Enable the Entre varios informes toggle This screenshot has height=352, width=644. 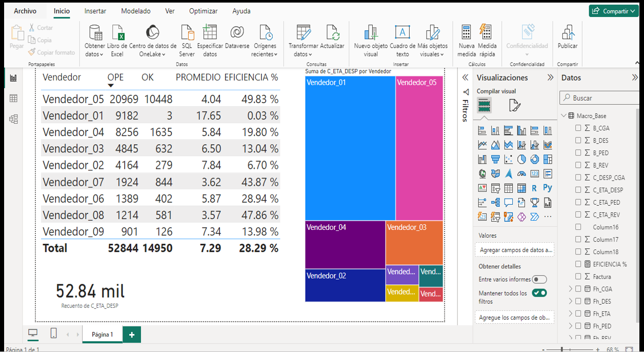539,280
